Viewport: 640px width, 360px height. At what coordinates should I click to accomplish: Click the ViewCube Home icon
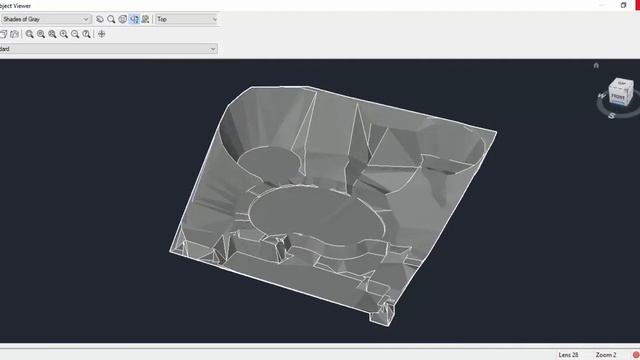(596, 65)
